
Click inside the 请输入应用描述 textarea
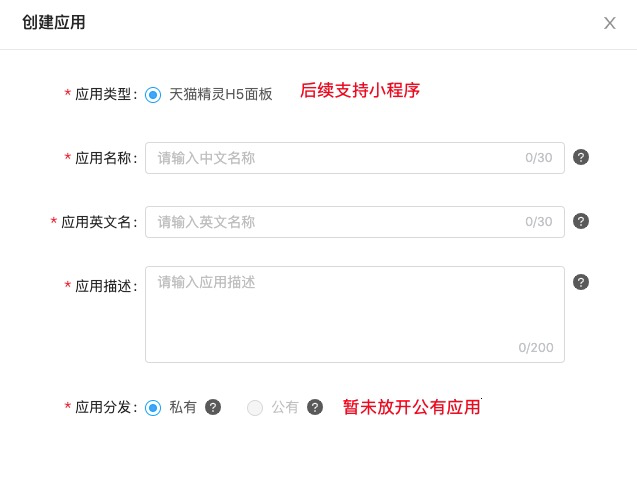click(355, 314)
